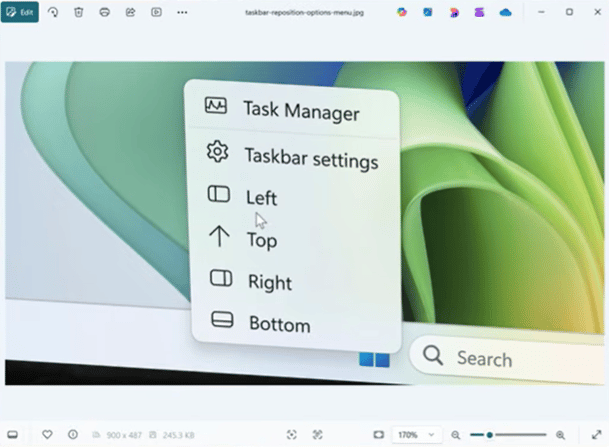Show file info with the info icon
Image resolution: width=609 pixels, height=447 pixels.
point(73,435)
